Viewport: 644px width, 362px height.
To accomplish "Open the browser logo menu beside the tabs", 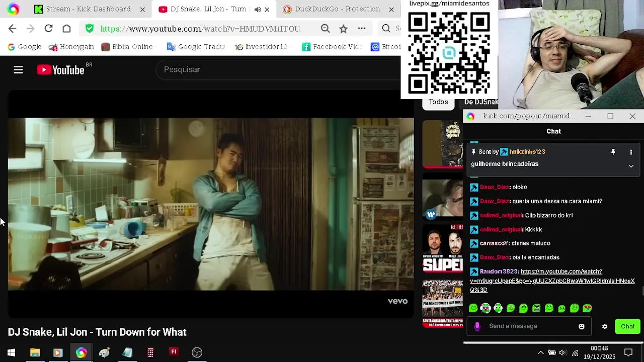I will [x=13, y=9].
